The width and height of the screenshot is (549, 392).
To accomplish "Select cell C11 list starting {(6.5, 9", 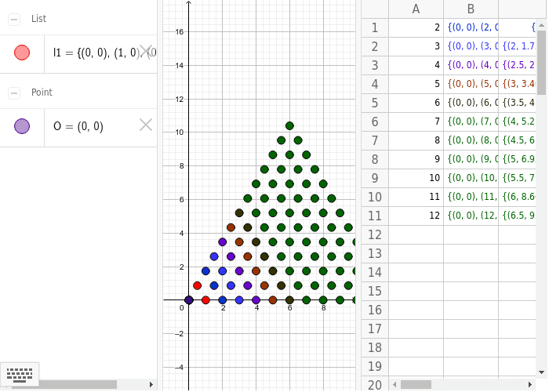I will pos(517,216).
